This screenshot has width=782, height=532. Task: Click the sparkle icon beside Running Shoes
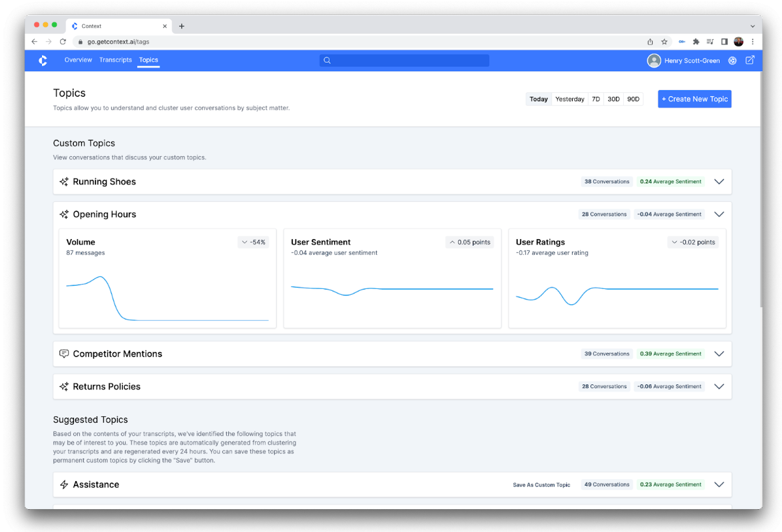(x=64, y=182)
